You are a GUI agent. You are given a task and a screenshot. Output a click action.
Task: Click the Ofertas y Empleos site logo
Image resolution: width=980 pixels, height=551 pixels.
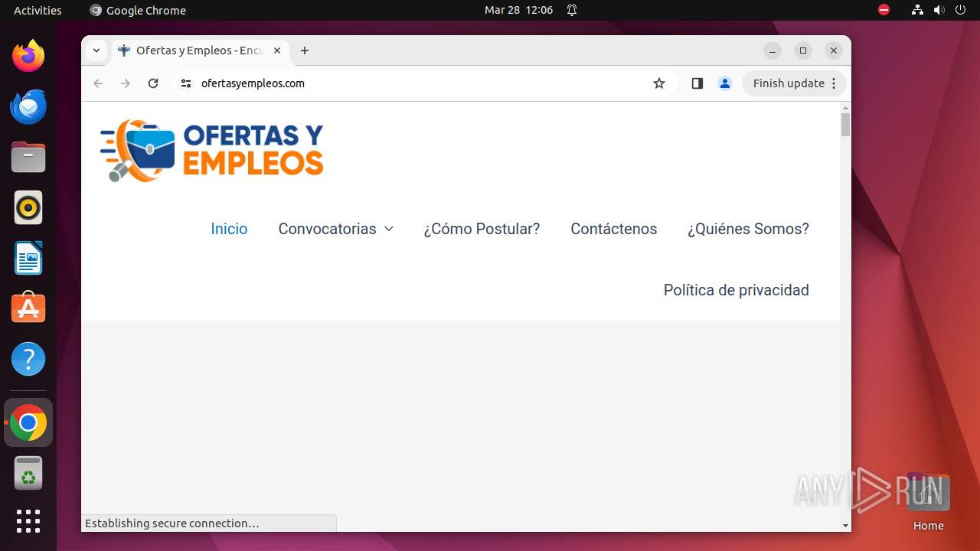pos(211,151)
